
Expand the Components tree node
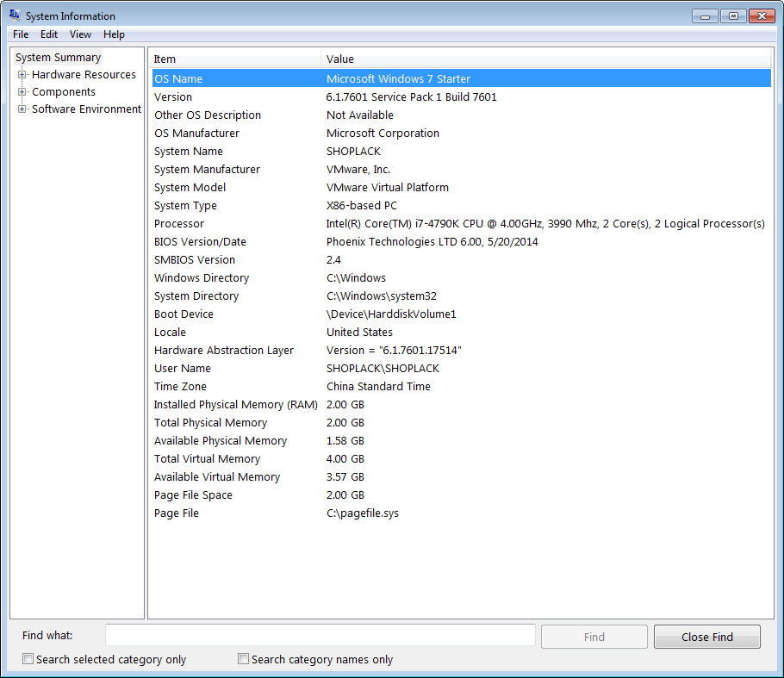22,92
